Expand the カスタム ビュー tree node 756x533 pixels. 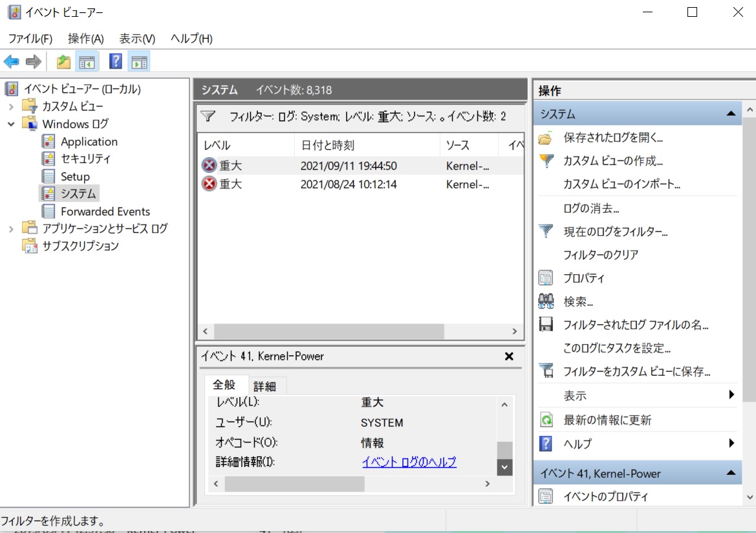(11, 106)
